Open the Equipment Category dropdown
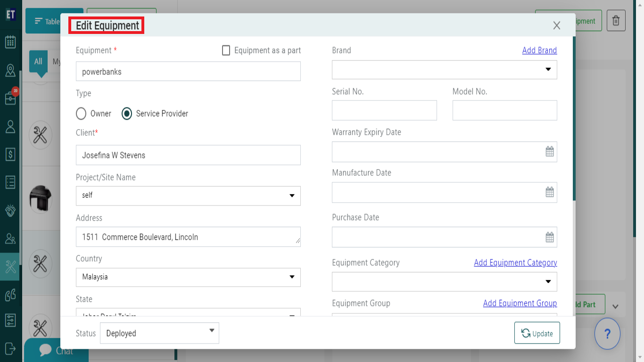 pyautogui.click(x=444, y=282)
